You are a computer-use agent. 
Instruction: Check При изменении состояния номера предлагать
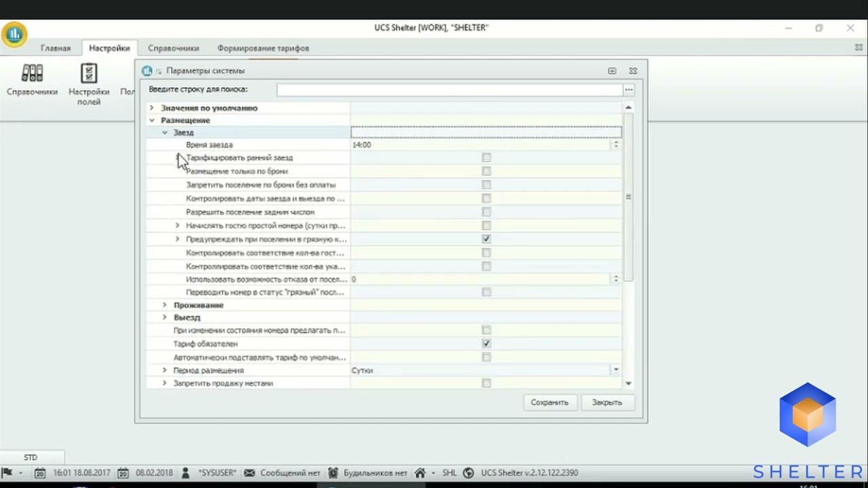click(x=486, y=330)
